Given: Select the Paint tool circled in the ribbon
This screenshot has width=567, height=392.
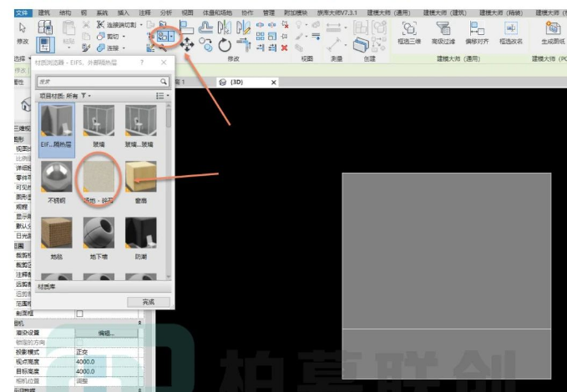Looking at the screenshot, I should [x=162, y=36].
